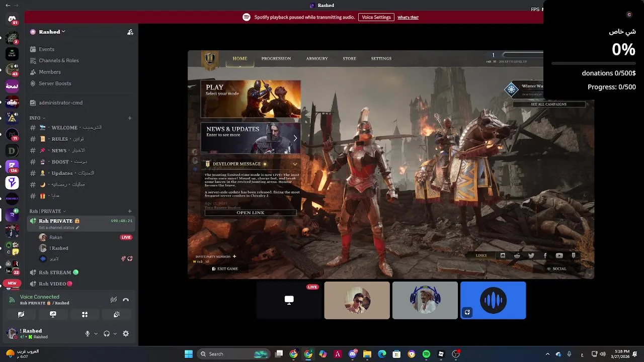
Task: Open the Rashed server name dropdown
Action: [x=48, y=32]
